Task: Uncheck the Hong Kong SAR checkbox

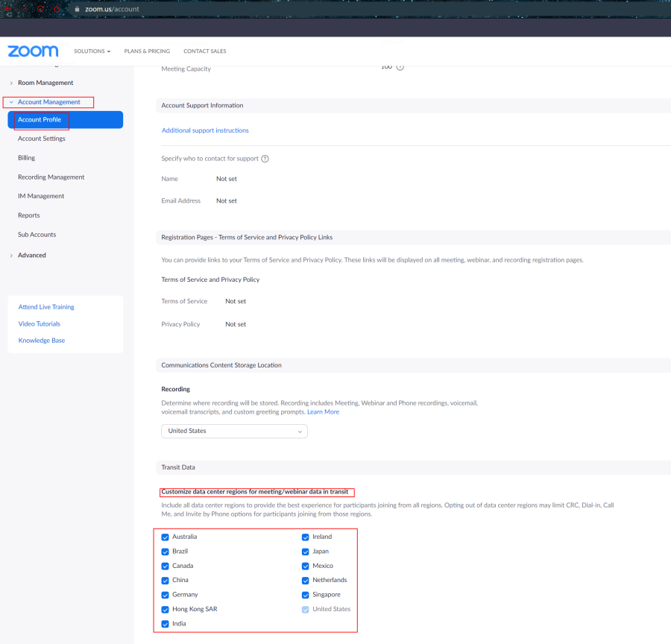Action: point(166,610)
